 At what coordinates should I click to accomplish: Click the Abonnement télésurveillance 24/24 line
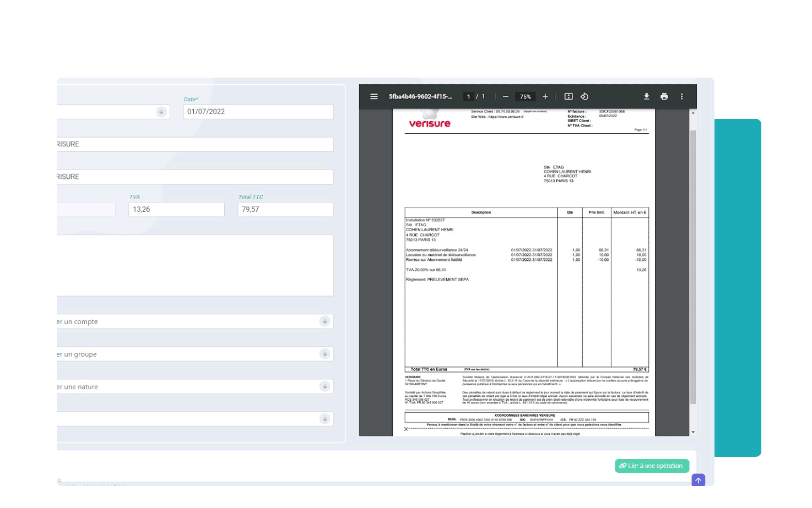tap(437, 250)
